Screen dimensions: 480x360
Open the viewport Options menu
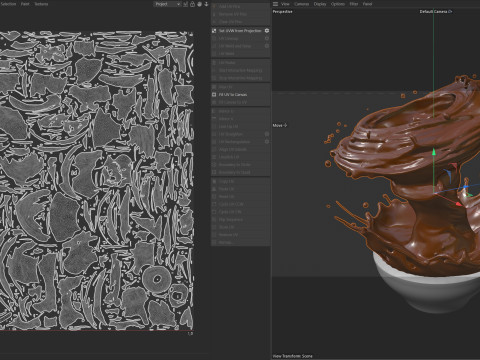pos(338,4)
